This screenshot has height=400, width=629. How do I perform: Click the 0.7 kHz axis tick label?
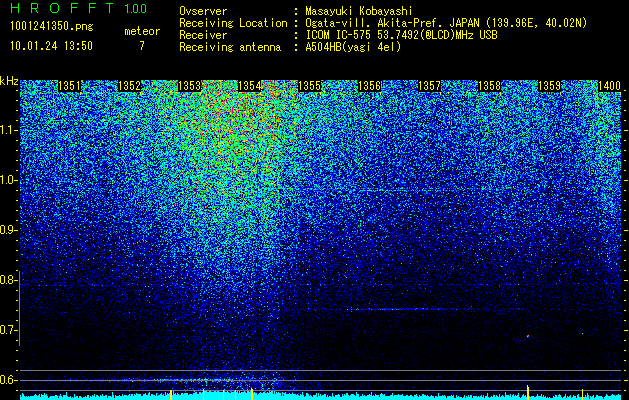click(9, 330)
